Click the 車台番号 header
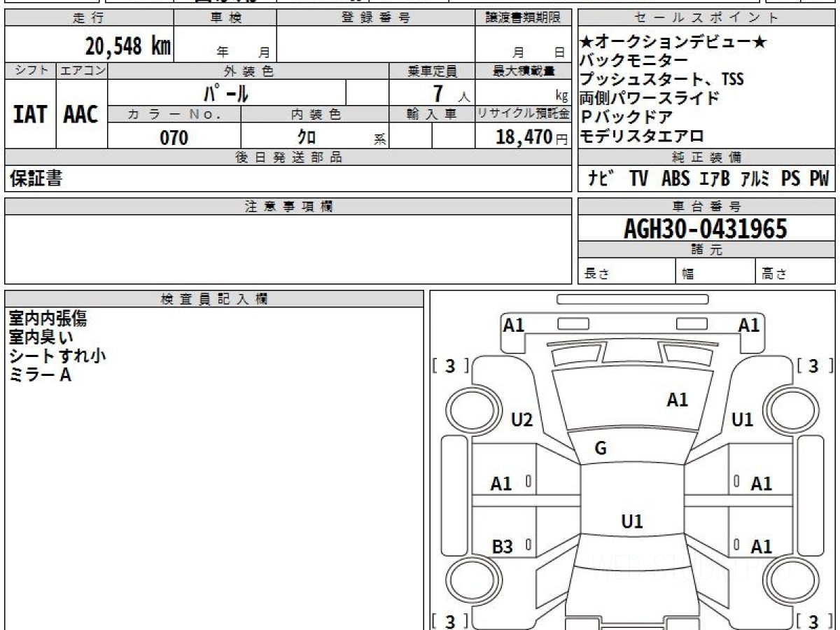 point(707,206)
